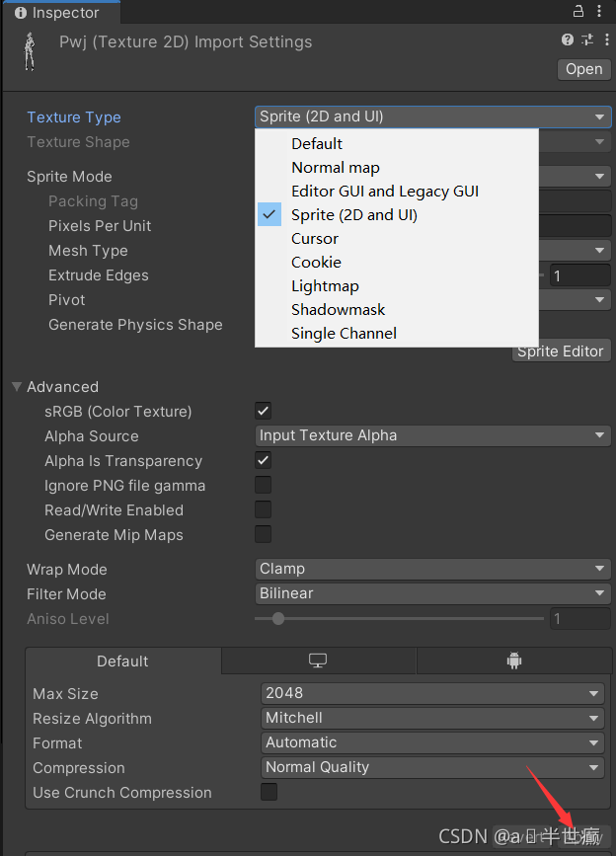Click the Packing Tag label
Viewport: 616px width, 856px height.
[x=94, y=201]
